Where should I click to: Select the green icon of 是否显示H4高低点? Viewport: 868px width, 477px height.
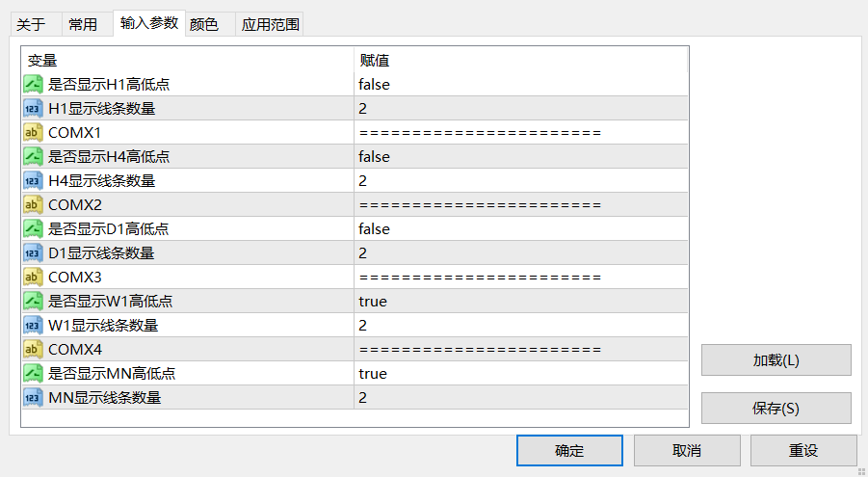[x=33, y=157]
